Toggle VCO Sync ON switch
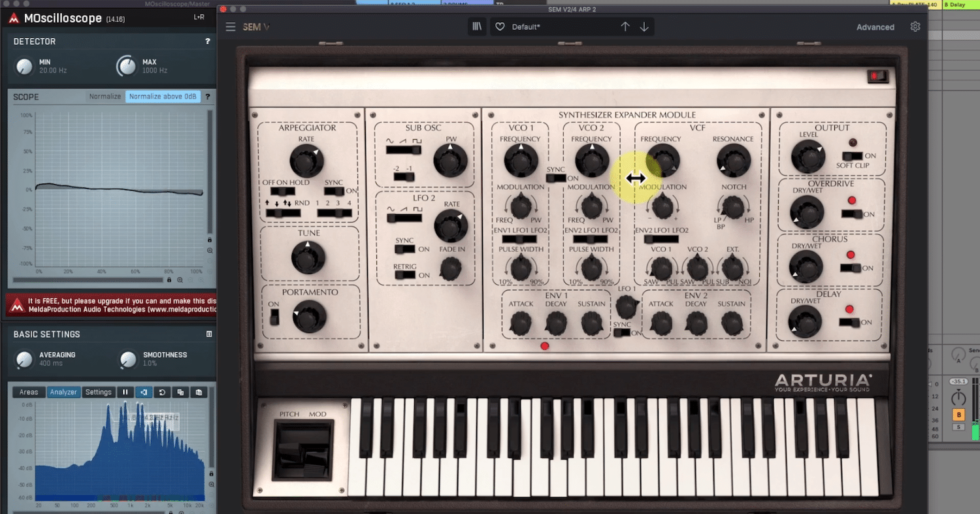980x514 pixels. click(x=556, y=178)
